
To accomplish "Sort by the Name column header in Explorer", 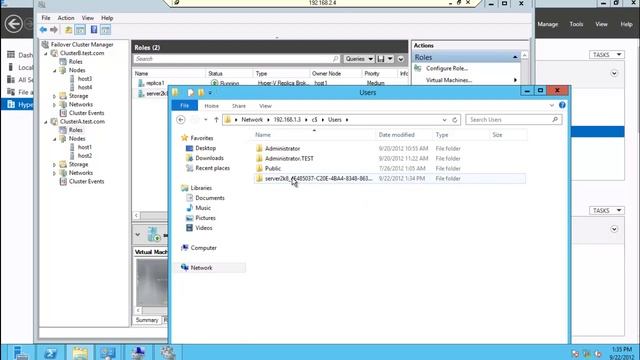I will 263,135.
